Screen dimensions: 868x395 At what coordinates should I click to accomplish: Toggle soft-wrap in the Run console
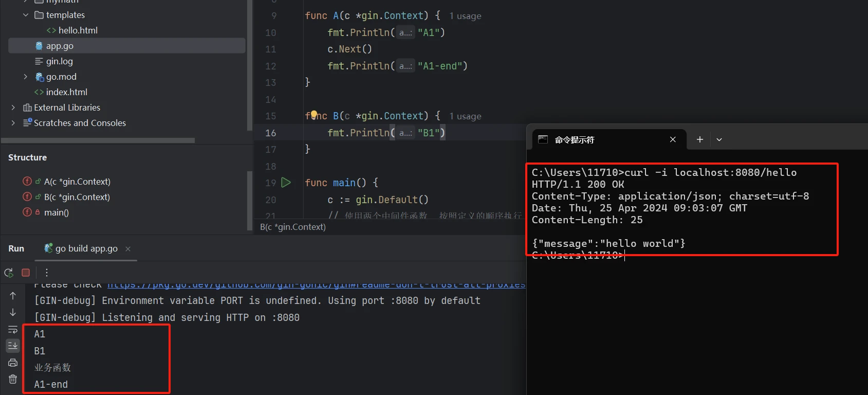tap(13, 329)
